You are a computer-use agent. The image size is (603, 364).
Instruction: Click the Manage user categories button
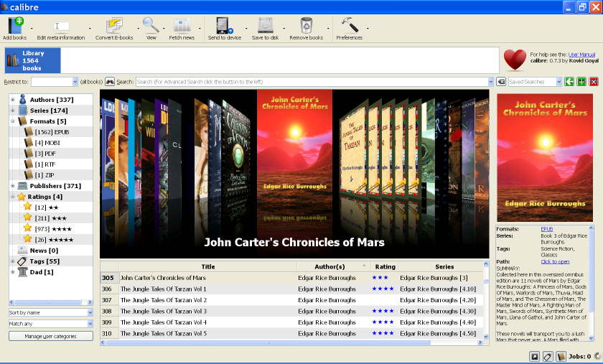pyautogui.click(x=51, y=336)
